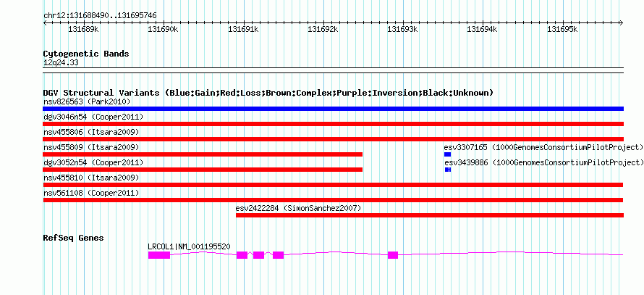Click the 131692k ruler mark
The height and width of the screenshot is (295, 644).
323,29
